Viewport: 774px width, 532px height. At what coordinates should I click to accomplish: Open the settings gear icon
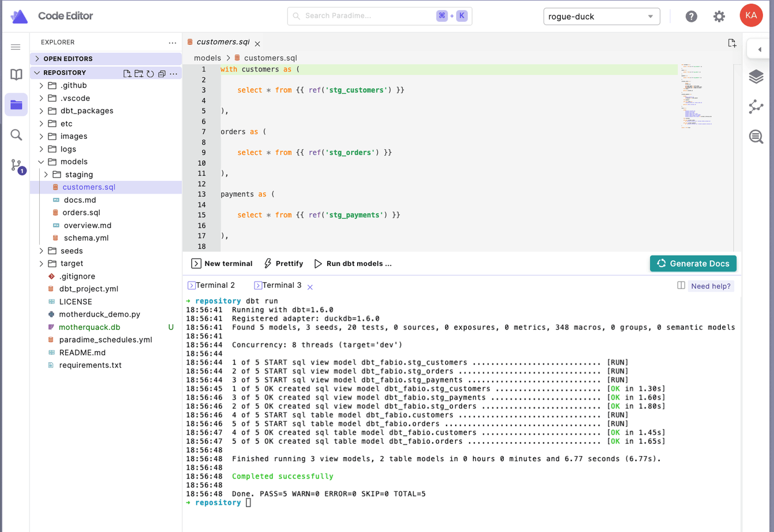[x=719, y=16]
